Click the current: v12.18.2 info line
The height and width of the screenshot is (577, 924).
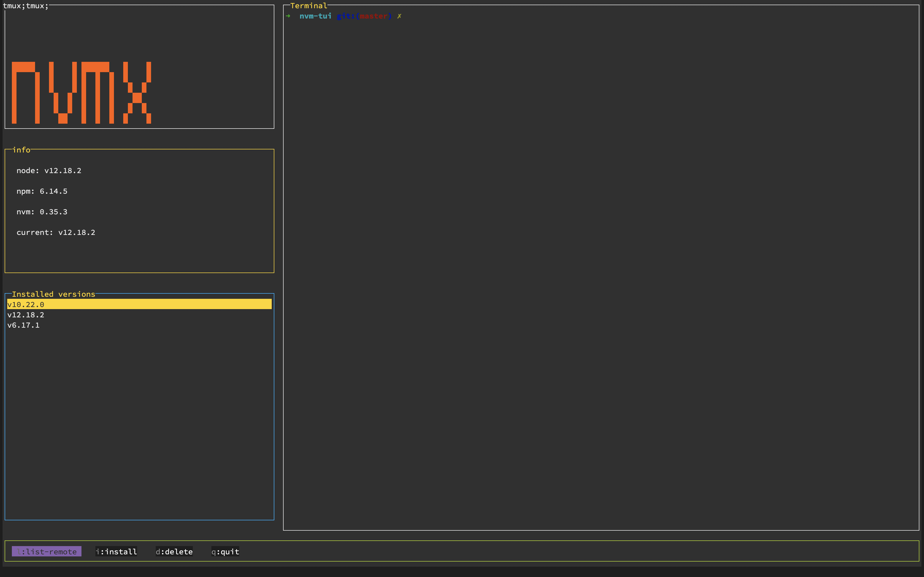click(x=56, y=232)
